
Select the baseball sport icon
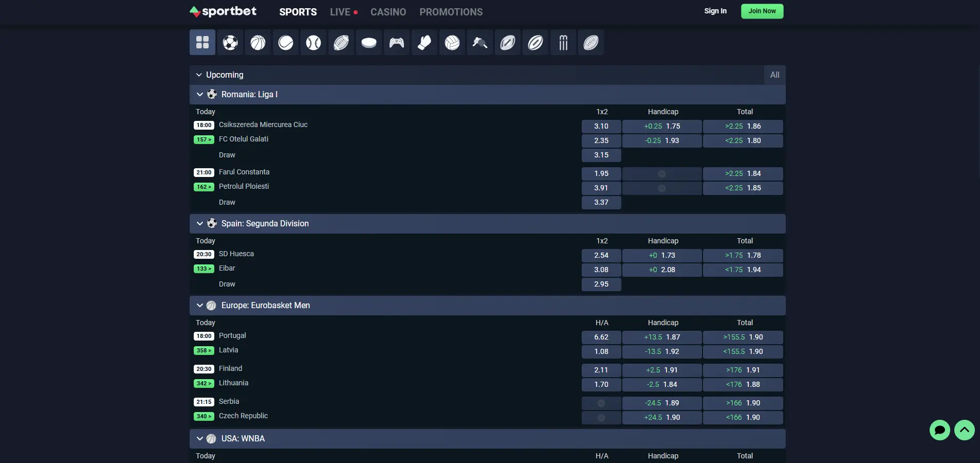(x=313, y=43)
